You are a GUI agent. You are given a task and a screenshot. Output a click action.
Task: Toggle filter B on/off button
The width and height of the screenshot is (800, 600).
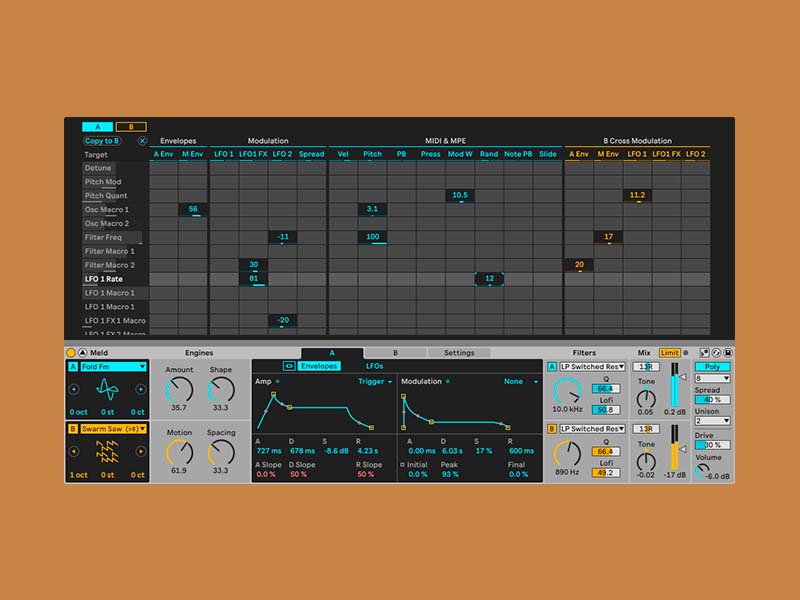click(552, 428)
